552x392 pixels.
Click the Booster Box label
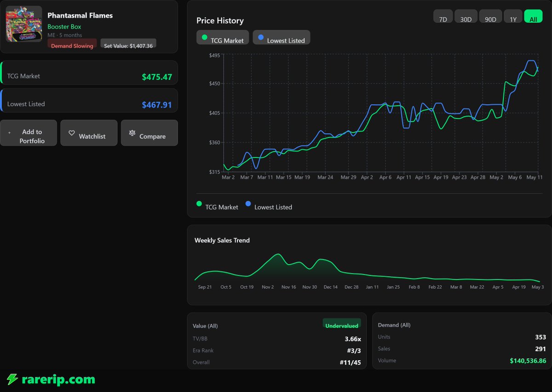pos(64,27)
